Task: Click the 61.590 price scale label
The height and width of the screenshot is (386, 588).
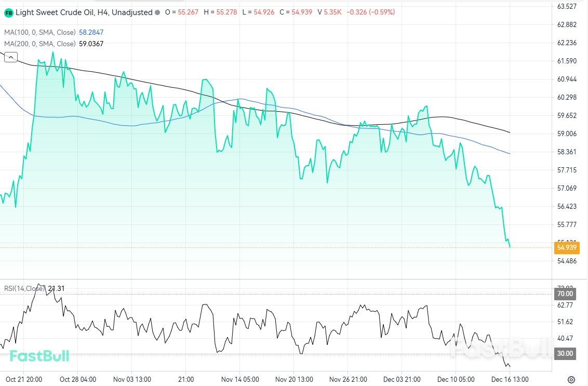Action: [x=567, y=61]
